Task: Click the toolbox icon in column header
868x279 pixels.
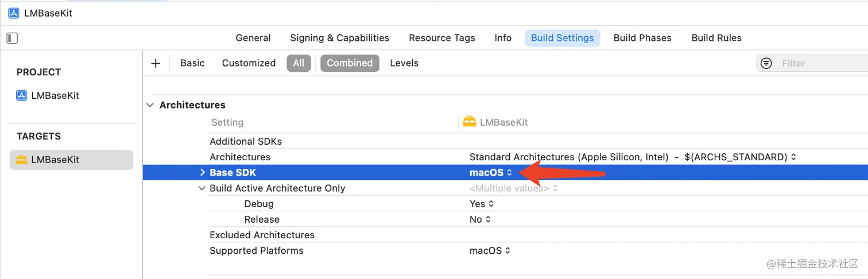Action: tap(469, 122)
